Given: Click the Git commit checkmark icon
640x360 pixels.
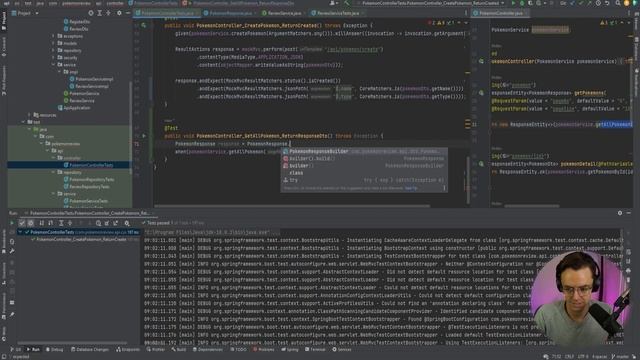Looking at the screenshot, I should pyautogui.click(x=581, y=3).
